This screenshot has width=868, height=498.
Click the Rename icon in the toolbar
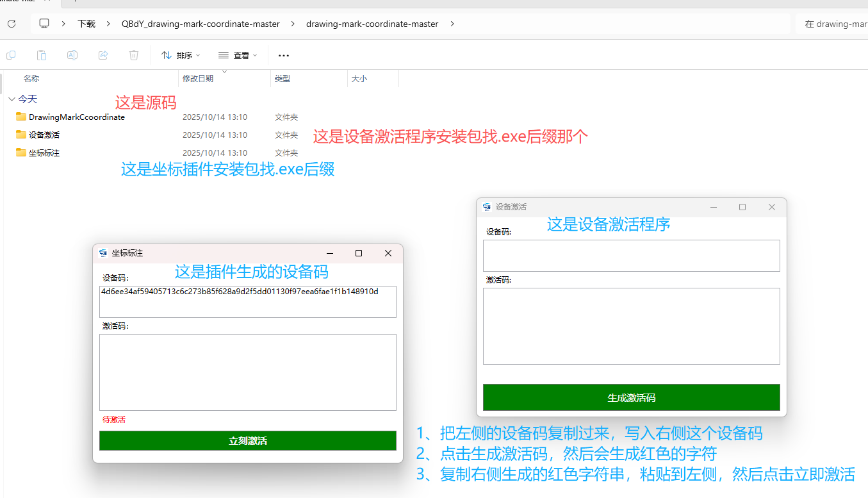(x=72, y=55)
